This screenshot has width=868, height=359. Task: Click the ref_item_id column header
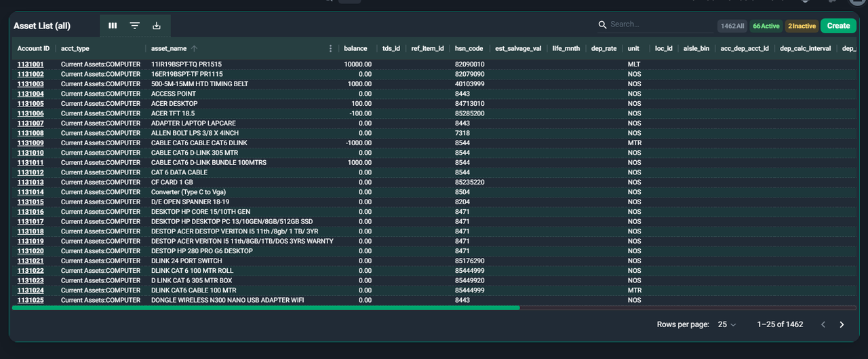coord(427,49)
